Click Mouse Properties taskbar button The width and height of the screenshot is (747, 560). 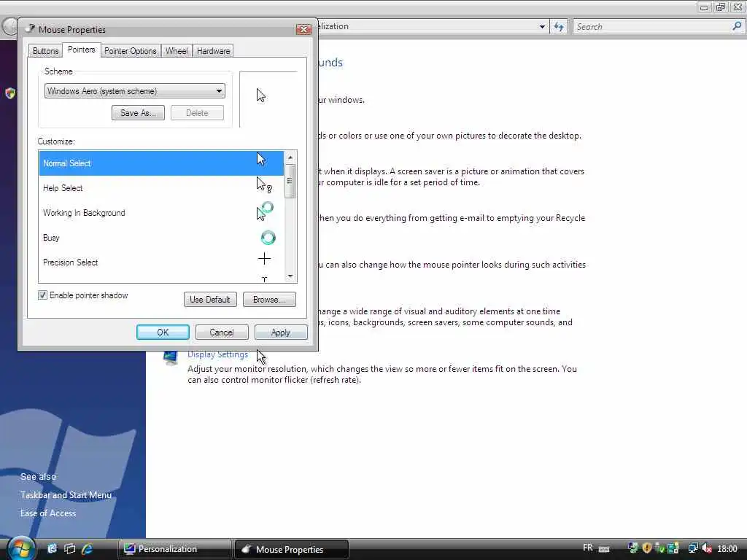[292, 549]
